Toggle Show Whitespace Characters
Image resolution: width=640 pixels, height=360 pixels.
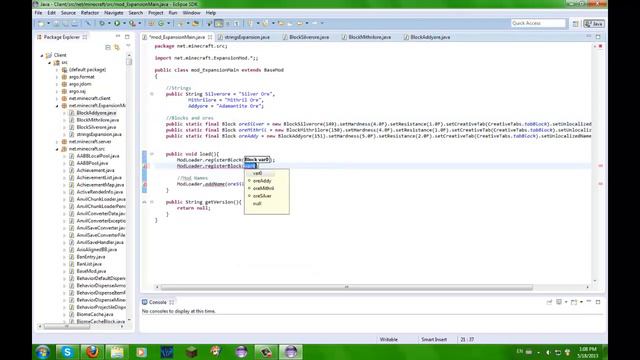tap(236, 24)
